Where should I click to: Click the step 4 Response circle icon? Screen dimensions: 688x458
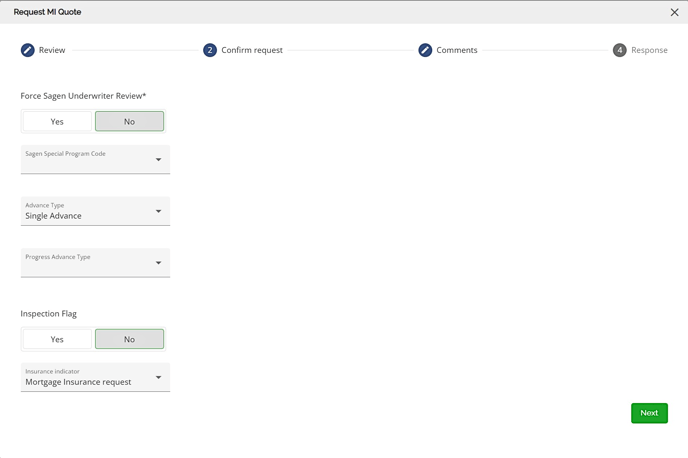620,50
